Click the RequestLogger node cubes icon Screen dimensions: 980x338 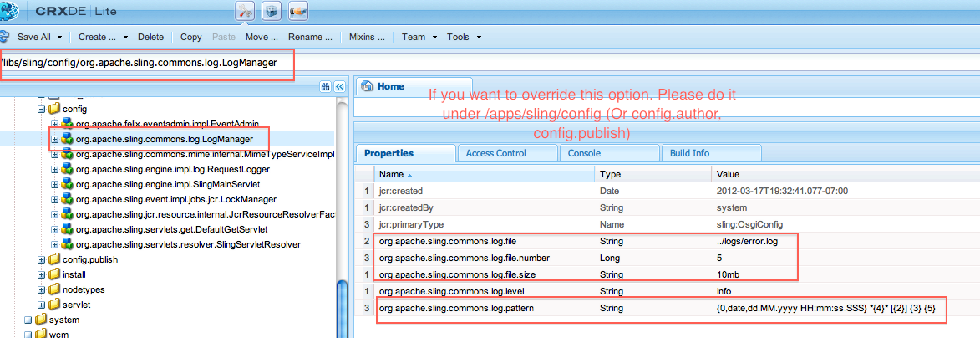tap(68, 169)
